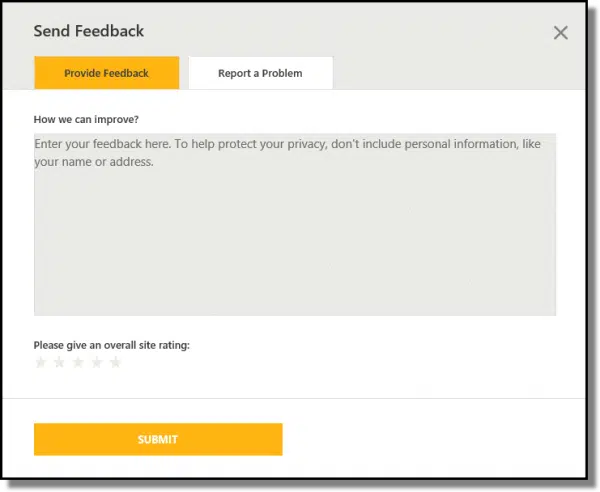Choose the third (middle) rating star
The width and height of the screenshot is (600, 492).
tap(78, 362)
